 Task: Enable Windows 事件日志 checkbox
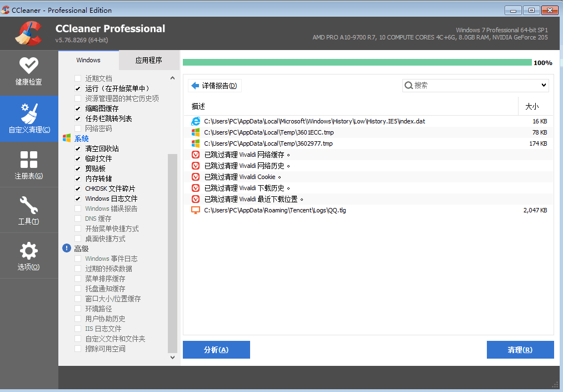pos(78,259)
